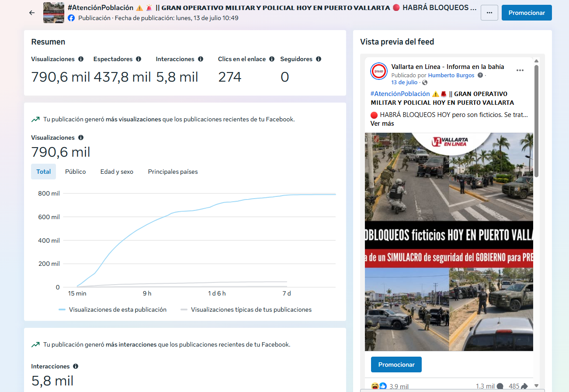Show info icon next to Seguidores

[319, 59]
